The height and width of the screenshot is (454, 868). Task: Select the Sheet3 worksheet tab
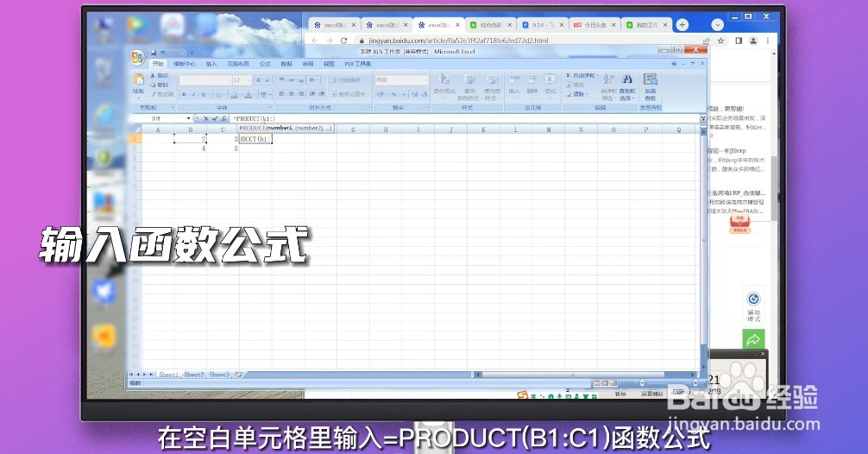(x=219, y=375)
